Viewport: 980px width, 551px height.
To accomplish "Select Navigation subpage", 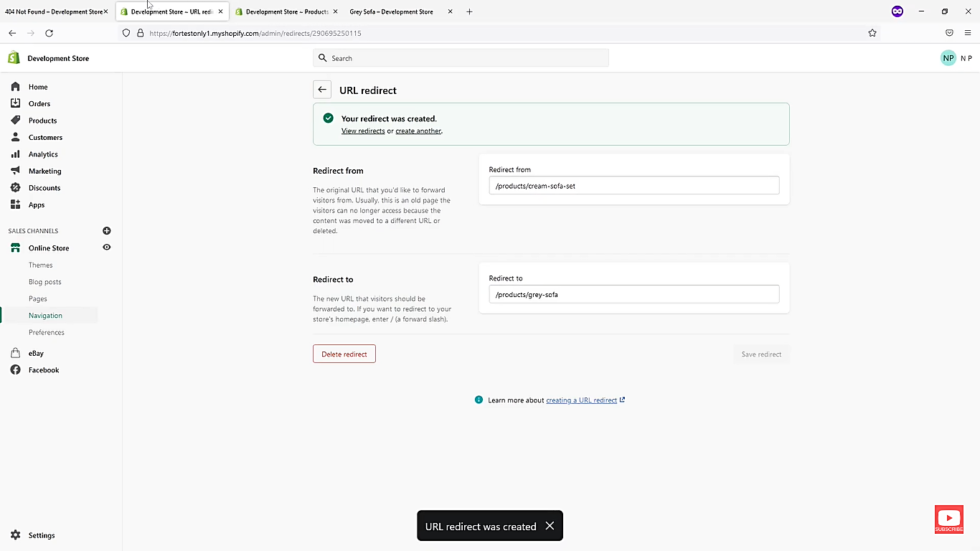I will 45,316.
